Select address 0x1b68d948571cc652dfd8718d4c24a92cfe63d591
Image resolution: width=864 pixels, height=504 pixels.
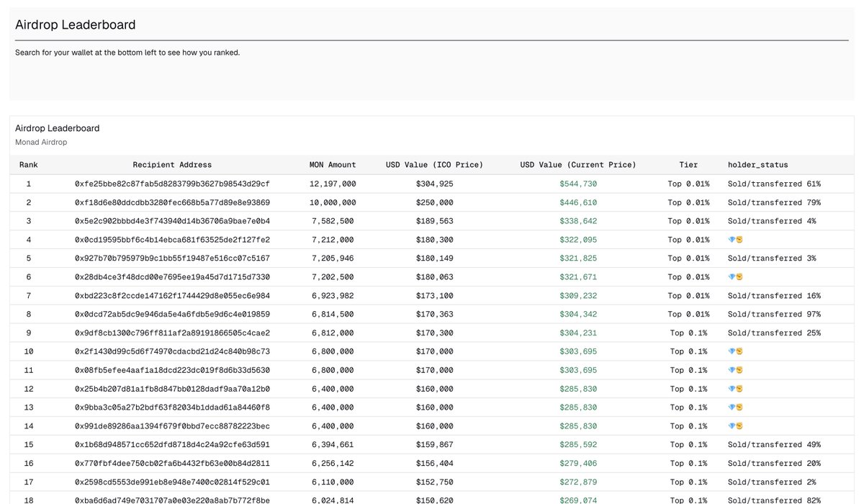click(172, 445)
